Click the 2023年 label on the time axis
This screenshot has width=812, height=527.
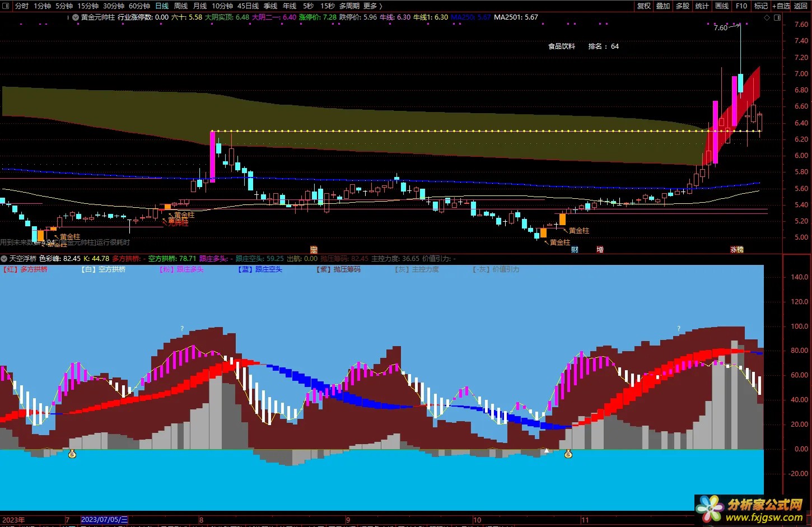[x=13, y=520]
